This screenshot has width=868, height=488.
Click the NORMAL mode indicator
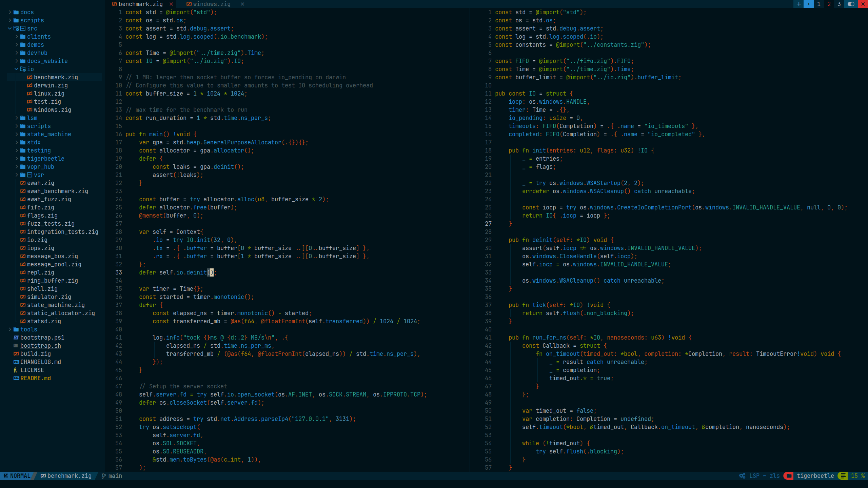click(17, 476)
